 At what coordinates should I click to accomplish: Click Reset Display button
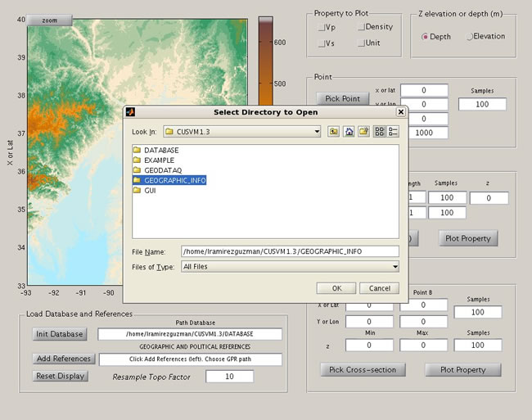[61, 376]
